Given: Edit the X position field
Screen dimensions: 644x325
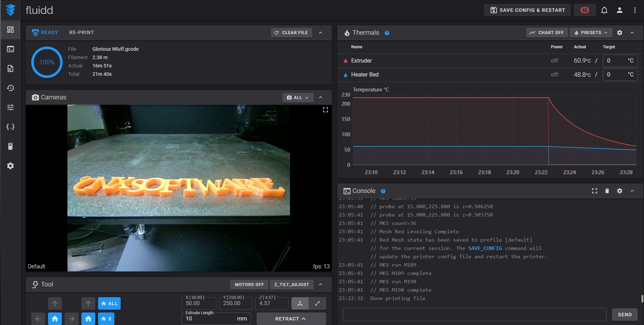Looking at the screenshot, I should (199, 303).
